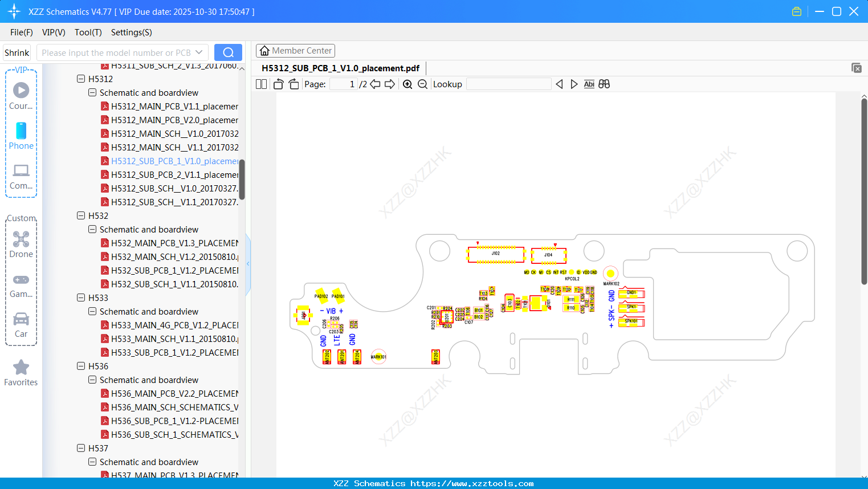Select the zoom-in magnifier tool
Viewport: 868px width, 489px height.
407,84
